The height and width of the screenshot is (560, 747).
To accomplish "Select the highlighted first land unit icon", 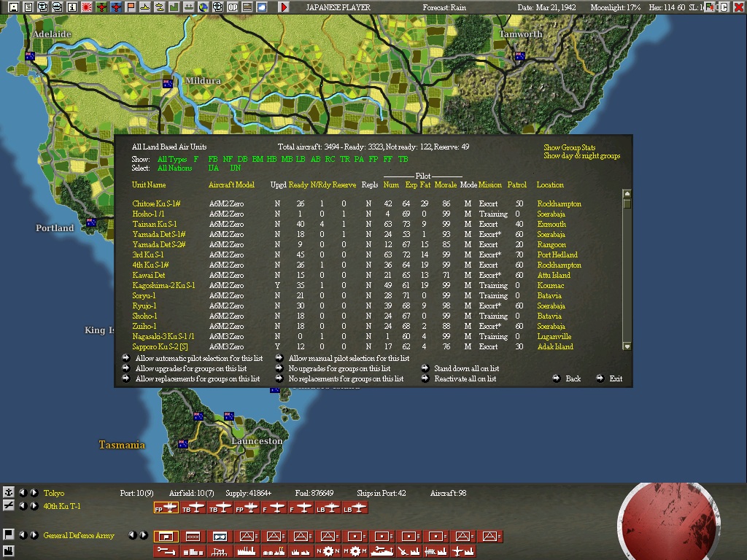I will 166,537.
